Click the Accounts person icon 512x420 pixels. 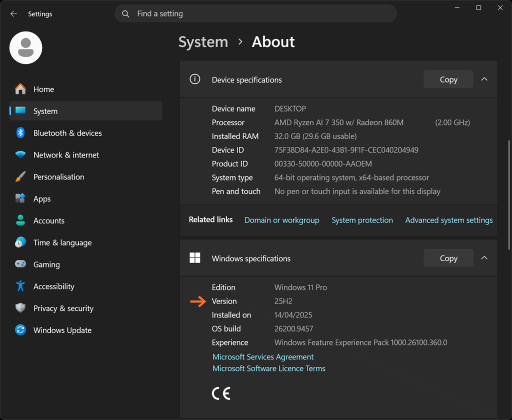[x=20, y=220]
